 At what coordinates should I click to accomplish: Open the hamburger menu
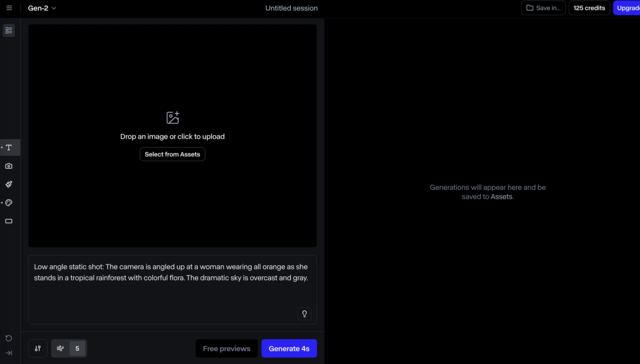pyautogui.click(x=9, y=8)
